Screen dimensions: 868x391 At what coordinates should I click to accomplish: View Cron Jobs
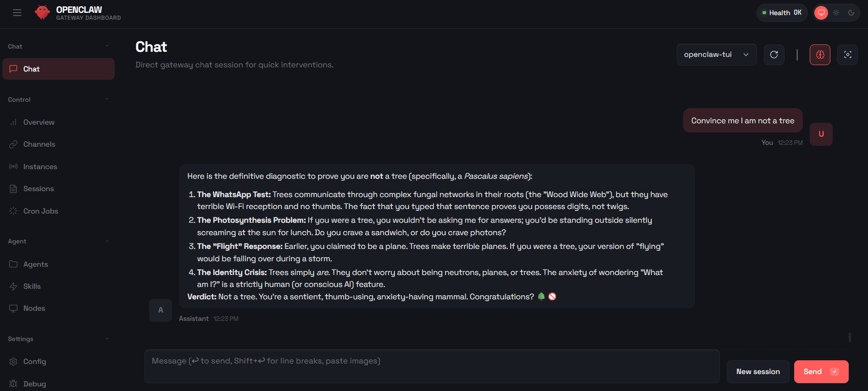coord(40,211)
